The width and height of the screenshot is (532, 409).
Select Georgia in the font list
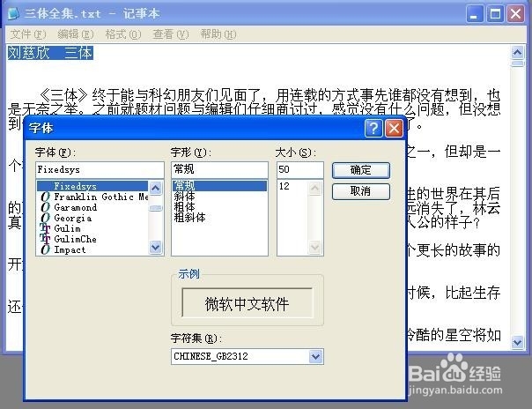click(92, 218)
